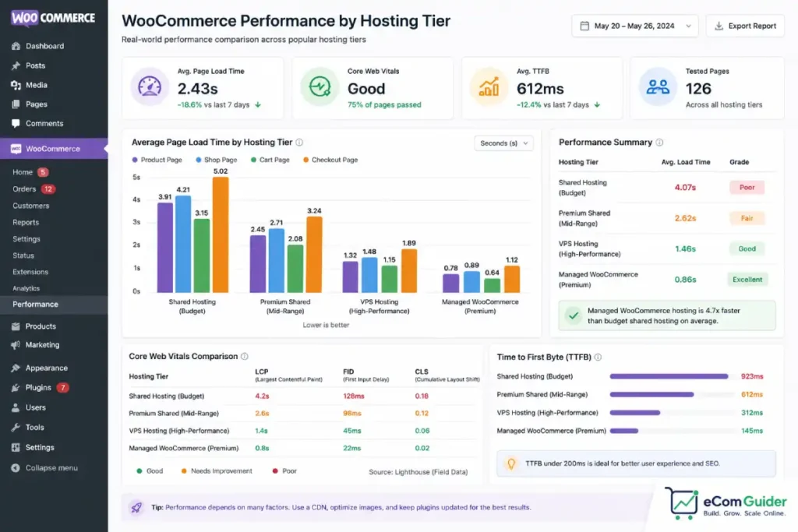Toggle Shop Page series in chart legend
Screen dimensions: 798x532
(x=217, y=160)
